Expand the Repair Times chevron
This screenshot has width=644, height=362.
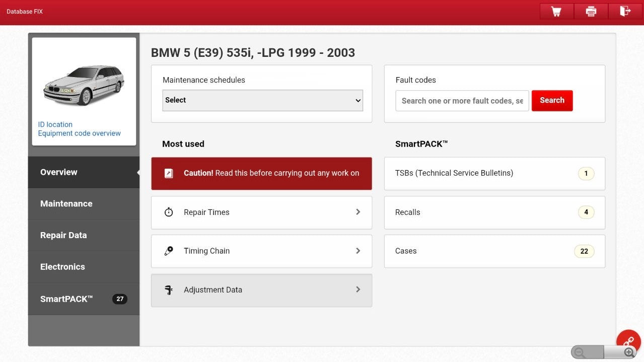358,212
